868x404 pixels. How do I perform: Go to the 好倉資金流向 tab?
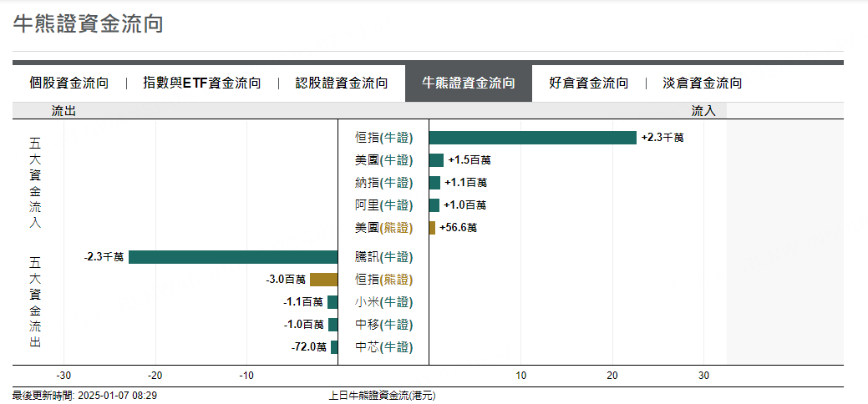[589, 83]
